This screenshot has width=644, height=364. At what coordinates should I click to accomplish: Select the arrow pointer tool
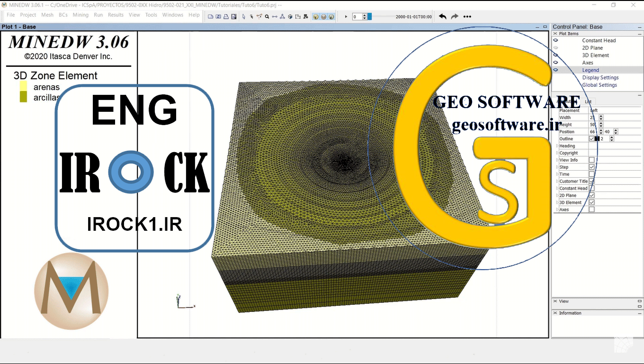[244, 16]
